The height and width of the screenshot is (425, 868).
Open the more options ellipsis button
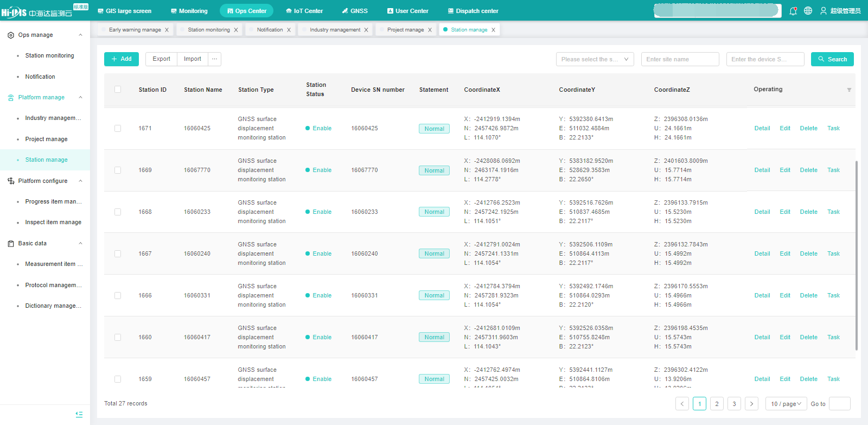[x=214, y=59]
